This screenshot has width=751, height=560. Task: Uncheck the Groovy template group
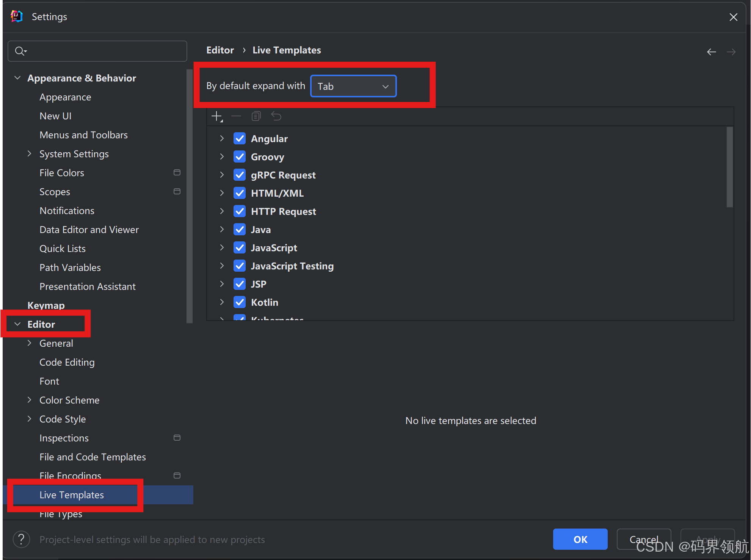point(240,157)
